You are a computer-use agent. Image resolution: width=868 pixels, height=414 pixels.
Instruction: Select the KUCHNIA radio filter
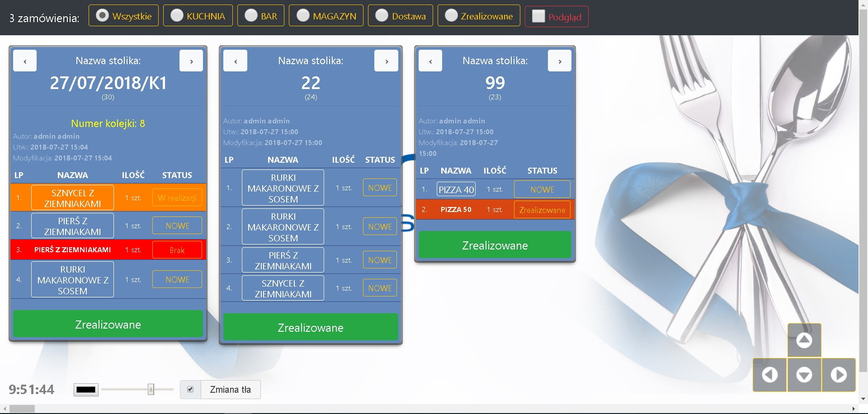pyautogui.click(x=177, y=16)
